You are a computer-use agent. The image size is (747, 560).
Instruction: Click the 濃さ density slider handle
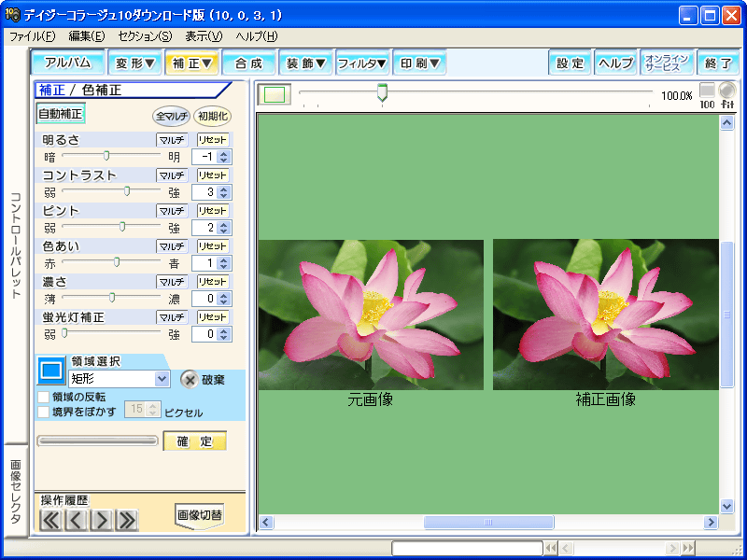112,298
